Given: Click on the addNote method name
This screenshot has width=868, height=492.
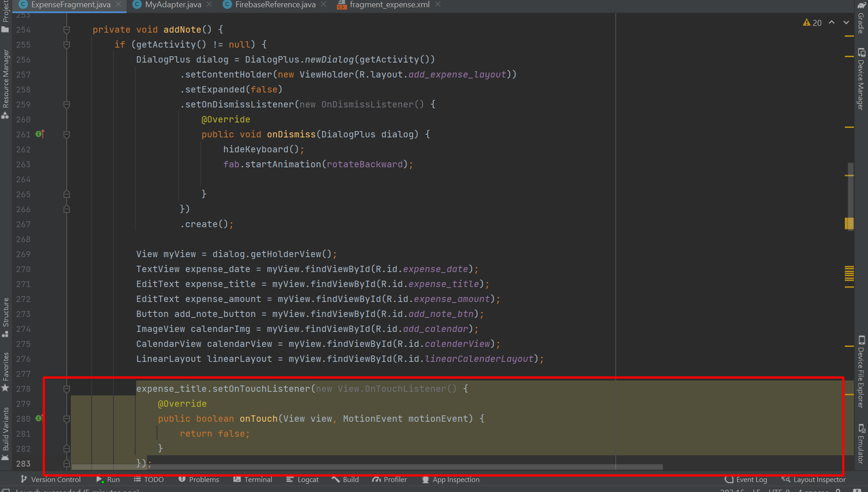Looking at the screenshot, I should (x=182, y=29).
